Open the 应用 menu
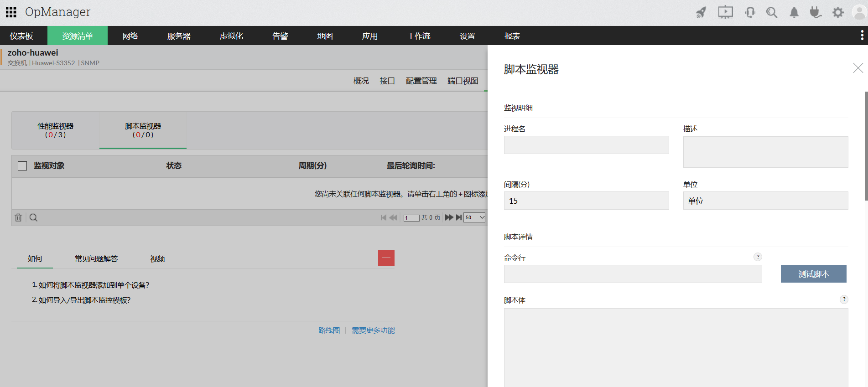This screenshot has width=868, height=387. (x=370, y=36)
